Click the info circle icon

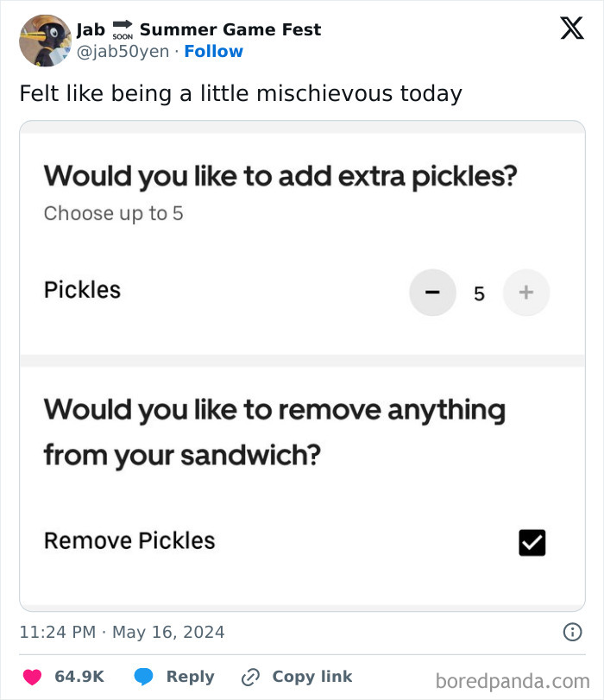click(572, 632)
